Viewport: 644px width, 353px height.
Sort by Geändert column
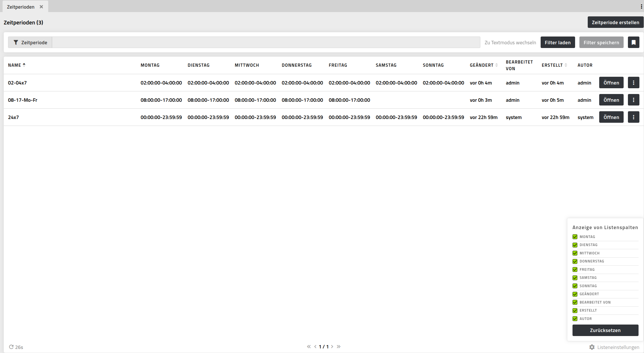point(496,65)
